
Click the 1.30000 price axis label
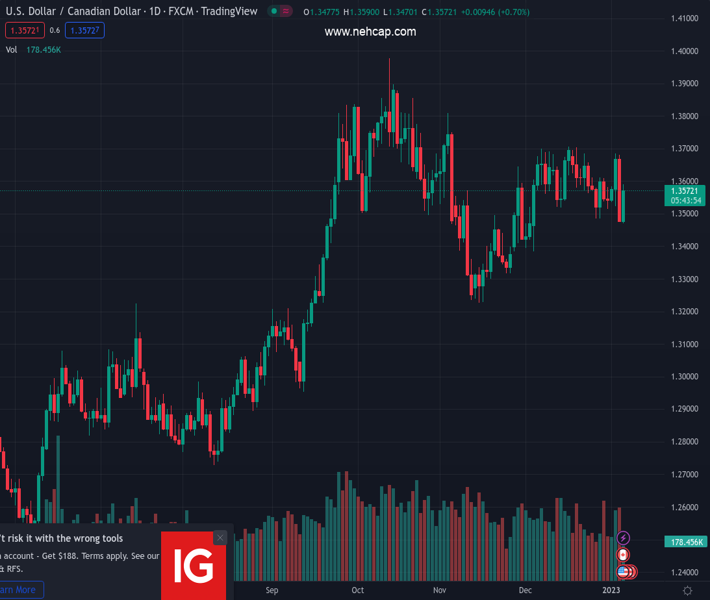685,377
